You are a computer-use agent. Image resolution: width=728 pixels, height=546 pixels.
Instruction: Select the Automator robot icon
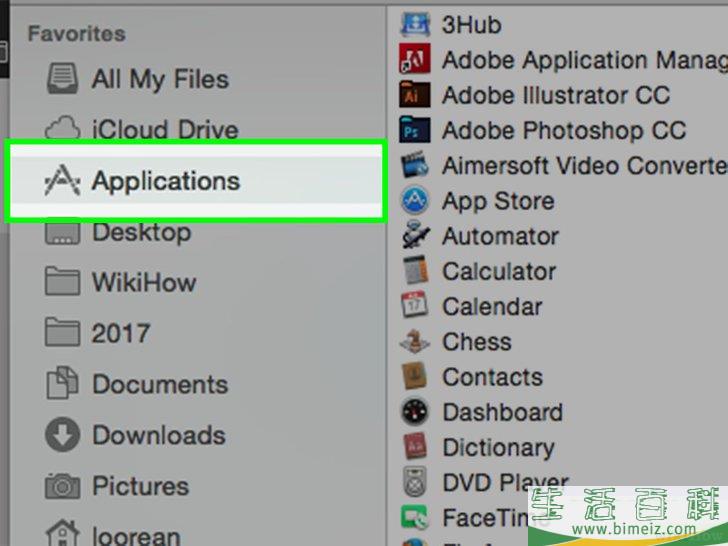(416, 235)
